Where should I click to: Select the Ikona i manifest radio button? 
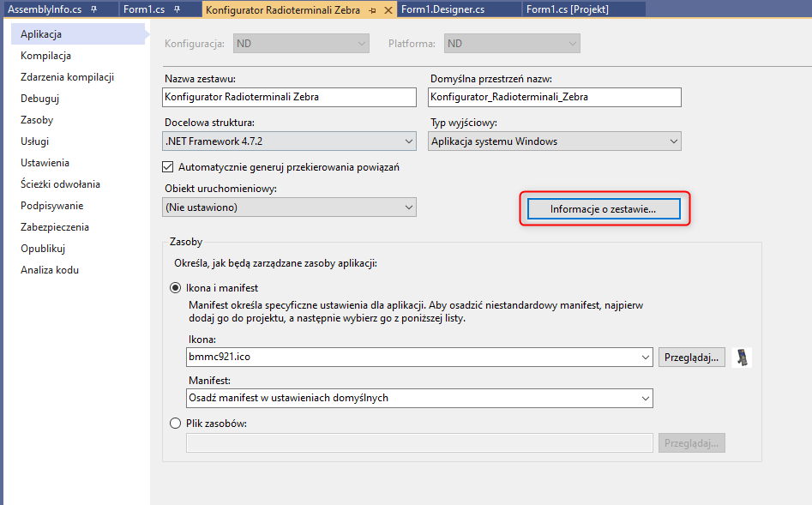(x=176, y=288)
